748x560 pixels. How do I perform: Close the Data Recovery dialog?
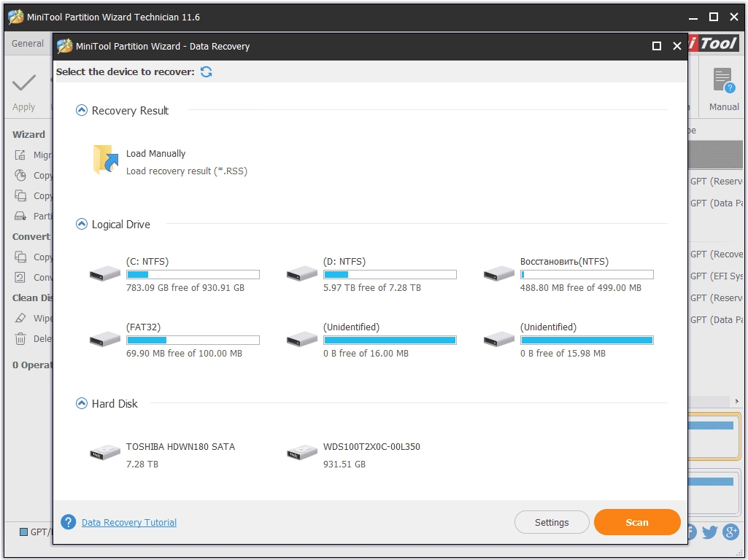[677, 46]
